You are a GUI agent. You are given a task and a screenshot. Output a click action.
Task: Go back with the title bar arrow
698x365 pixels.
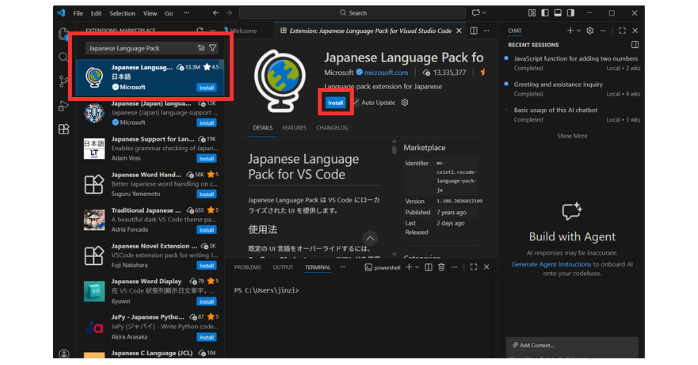[x=216, y=13]
